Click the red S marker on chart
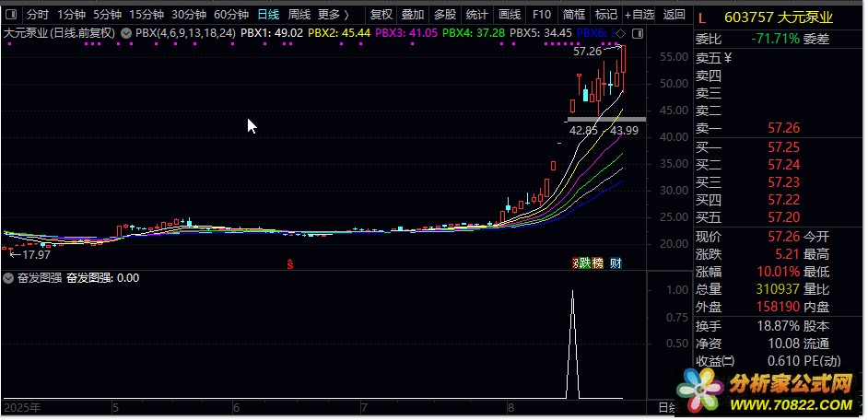This screenshot has height=420, width=868. [x=289, y=264]
